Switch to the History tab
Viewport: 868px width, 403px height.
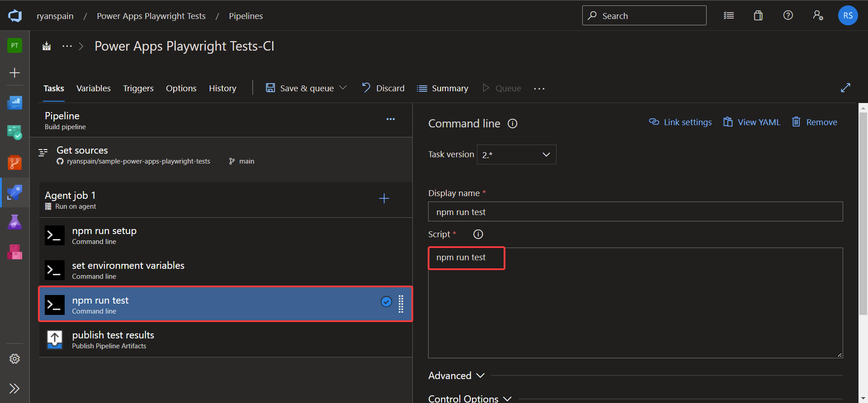(x=222, y=88)
